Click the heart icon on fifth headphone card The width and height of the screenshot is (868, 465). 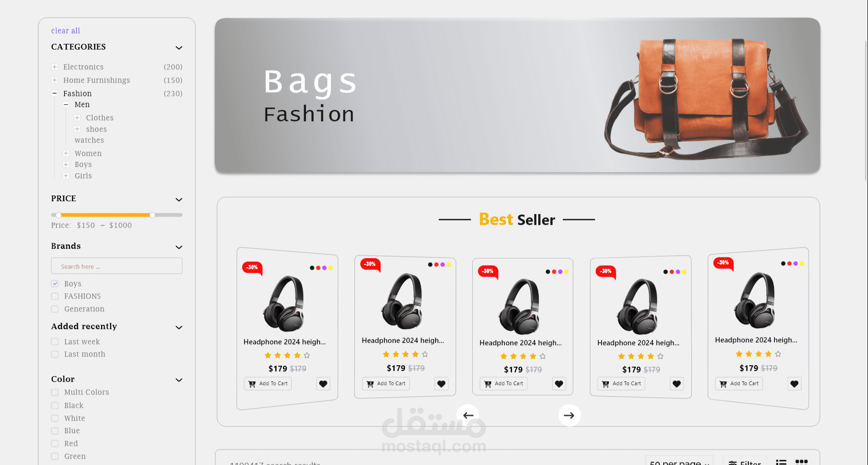[794, 384]
